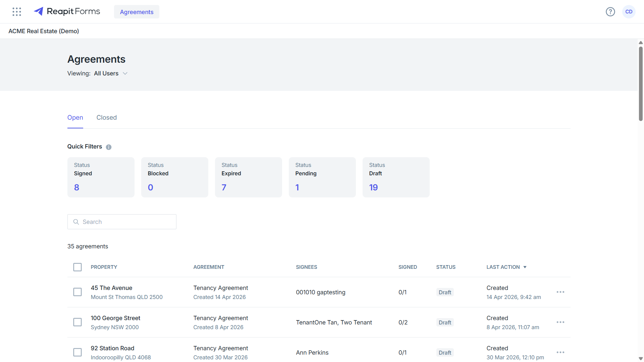This screenshot has height=362, width=644.
Task: Click the scrollbar down arrow
Action: (x=641, y=359)
